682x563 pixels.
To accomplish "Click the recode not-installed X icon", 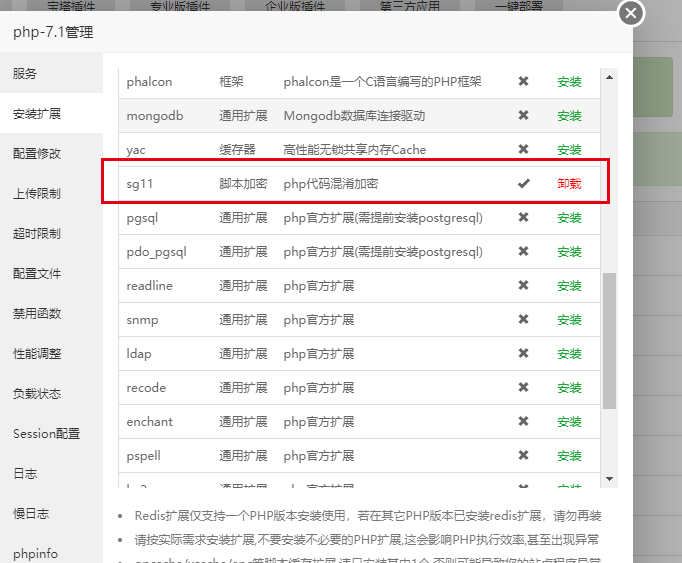I will click(523, 387).
